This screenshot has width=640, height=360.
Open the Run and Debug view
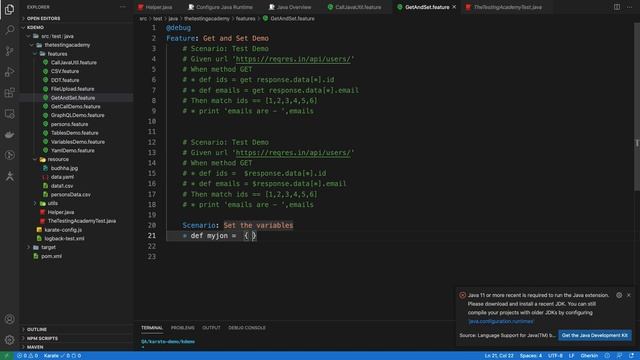(9, 72)
